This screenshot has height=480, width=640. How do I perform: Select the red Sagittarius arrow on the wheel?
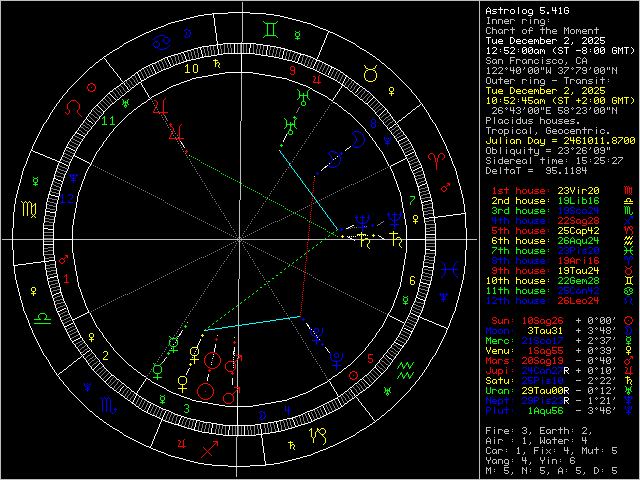207,449
